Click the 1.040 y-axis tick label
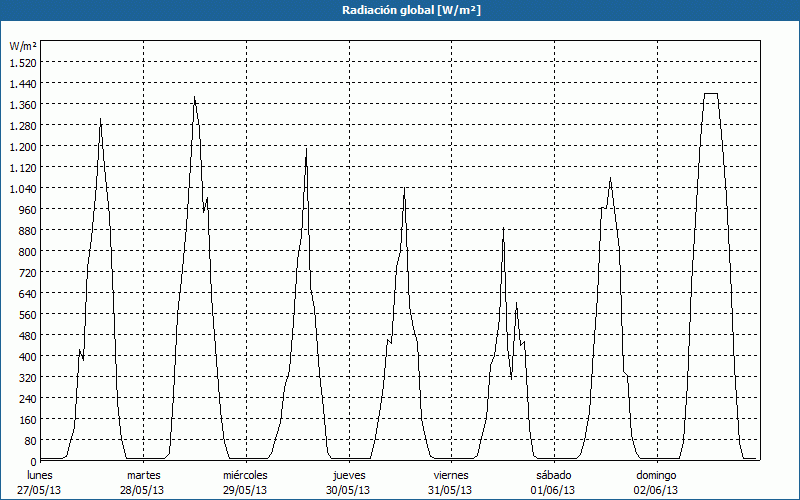Image resolution: width=800 pixels, height=500 pixels. pos(22,188)
